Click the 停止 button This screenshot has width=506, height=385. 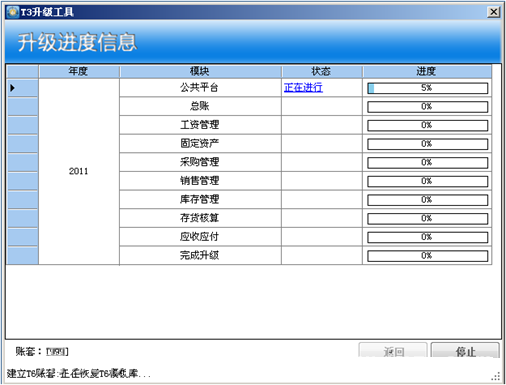465,351
